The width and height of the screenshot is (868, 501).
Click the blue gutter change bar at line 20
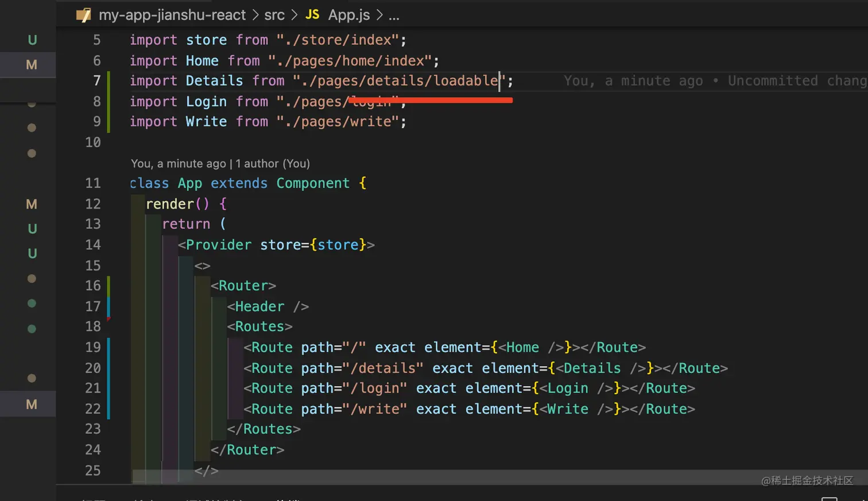(108, 368)
